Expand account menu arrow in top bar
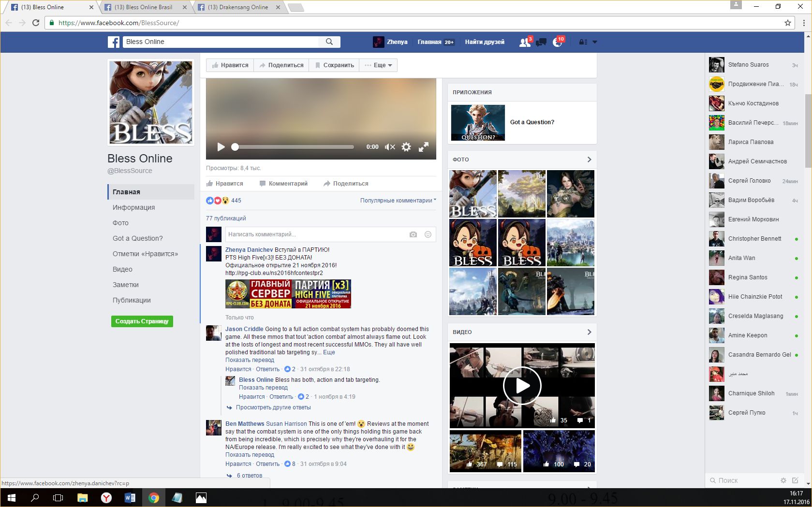The width and height of the screenshot is (812, 507). coord(595,42)
